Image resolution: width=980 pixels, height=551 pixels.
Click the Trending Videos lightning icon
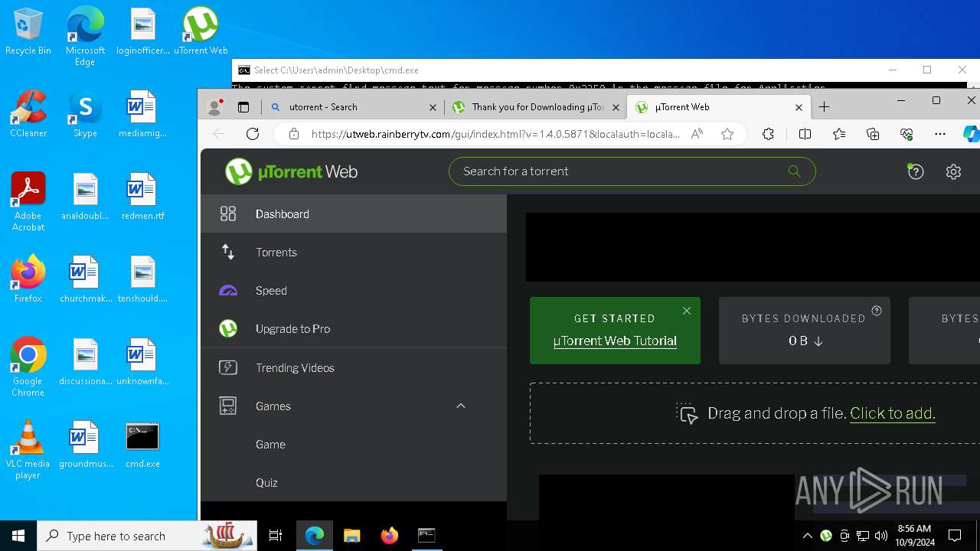tap(228, 368)
